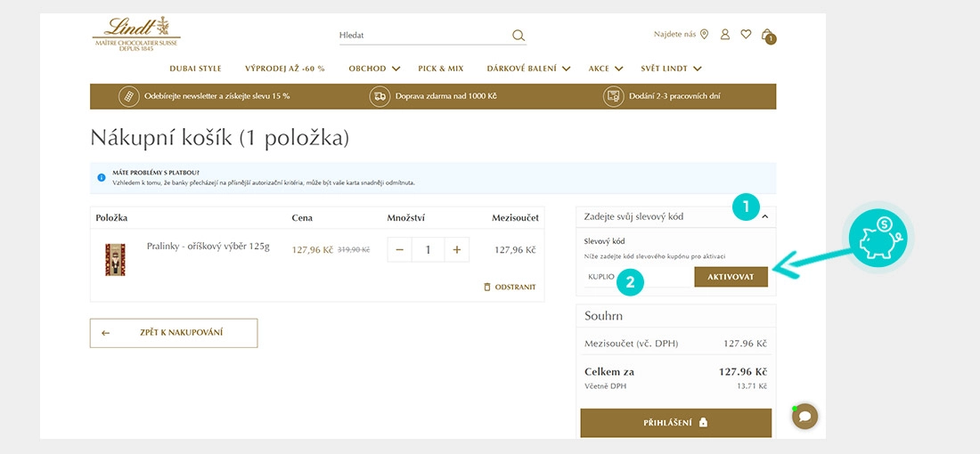Click the trash icon beside Odstranit

coord(487,288)
